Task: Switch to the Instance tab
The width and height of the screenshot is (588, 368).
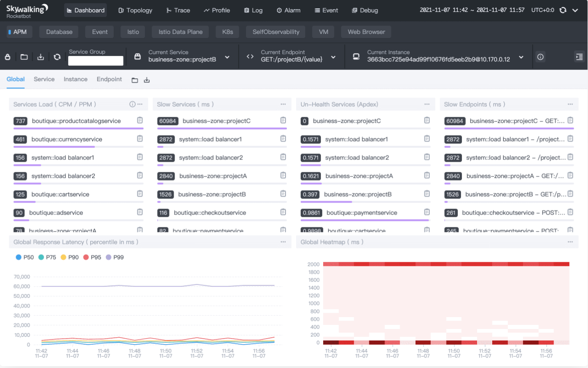Action: [x=76, y=79]
